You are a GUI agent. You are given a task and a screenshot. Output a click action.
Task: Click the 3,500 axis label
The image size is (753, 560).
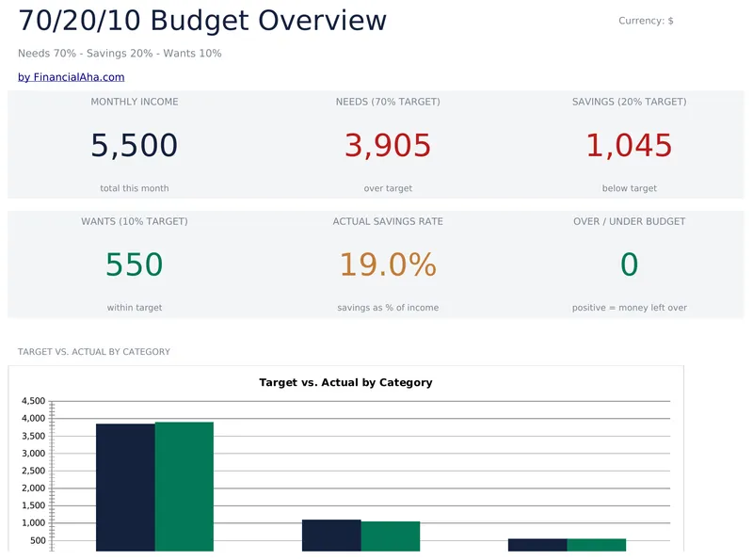coord(33,436)
